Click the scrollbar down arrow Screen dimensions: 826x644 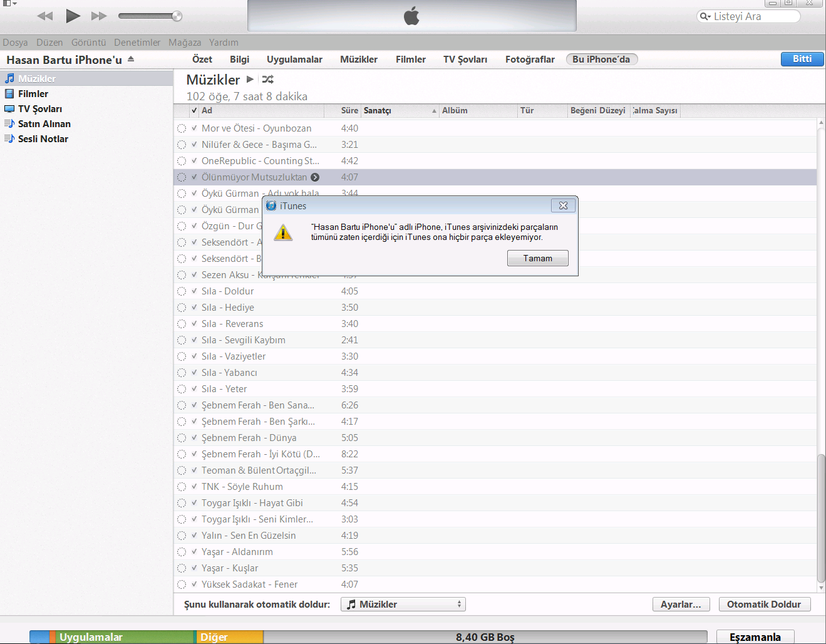pyautogui.click(x=821, y=588)
